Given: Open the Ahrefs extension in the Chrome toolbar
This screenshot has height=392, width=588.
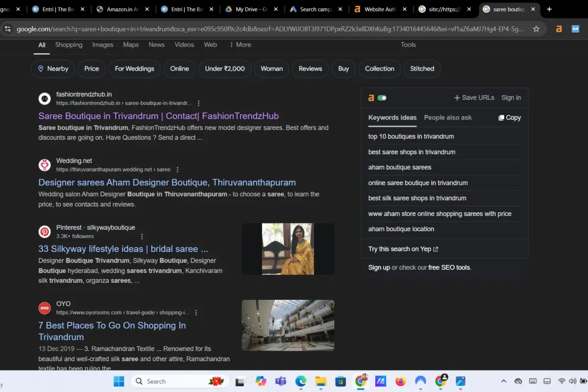Looking at the screenshot, I should [x=559, y=29].
